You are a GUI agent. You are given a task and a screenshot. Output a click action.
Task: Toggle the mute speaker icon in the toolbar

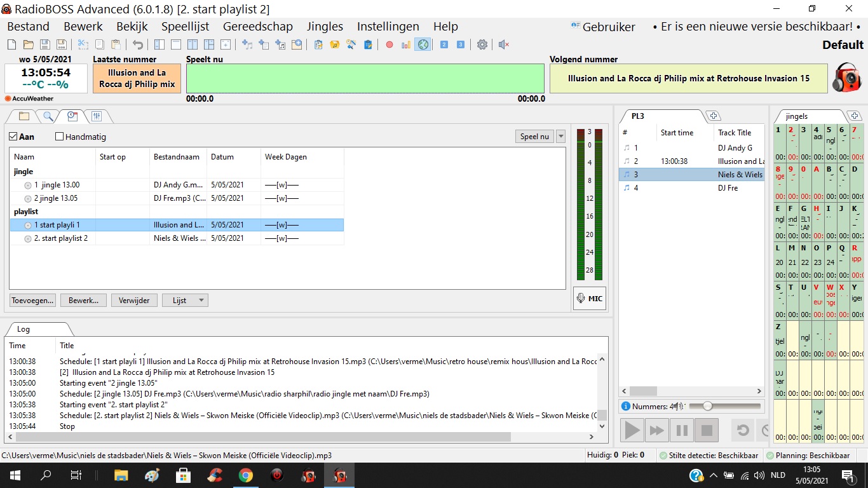click(504, 44)
